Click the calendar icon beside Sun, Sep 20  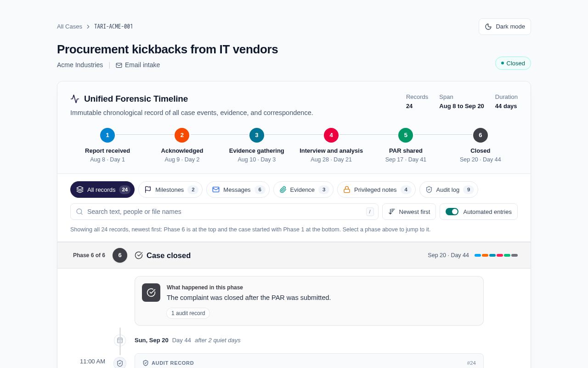coord(120,340)
